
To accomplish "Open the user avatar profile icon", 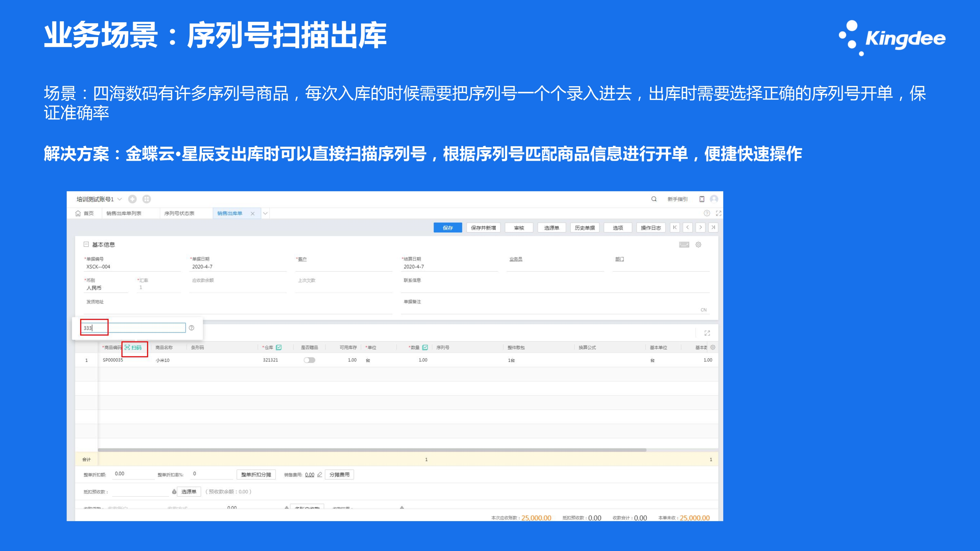I will click(x=714, y=199).
